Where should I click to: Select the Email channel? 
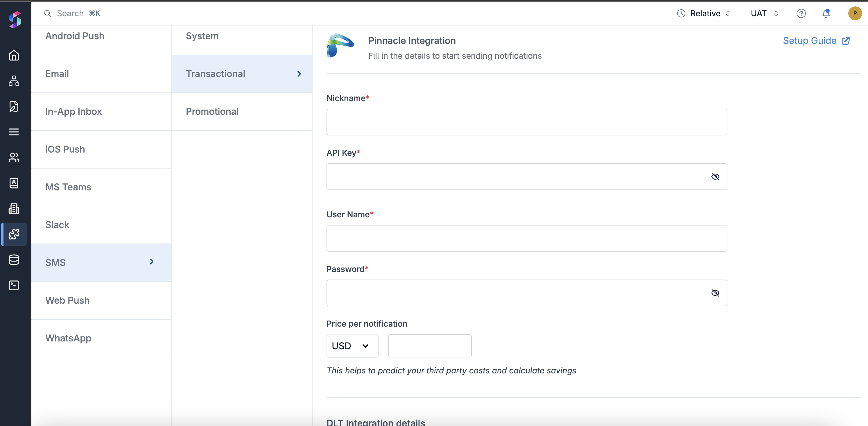point(101,74)
